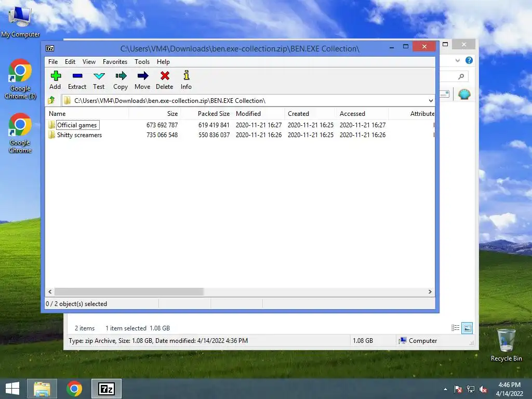Open the Google Chrome desktop shortcut

pos(20,133)
